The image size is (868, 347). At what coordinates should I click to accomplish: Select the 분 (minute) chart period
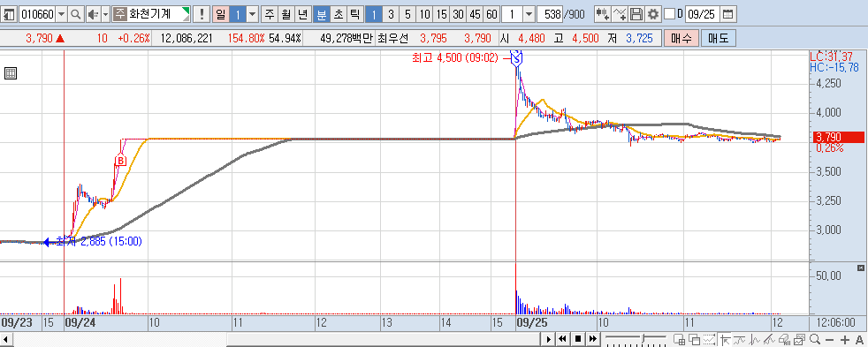(322, 14)
